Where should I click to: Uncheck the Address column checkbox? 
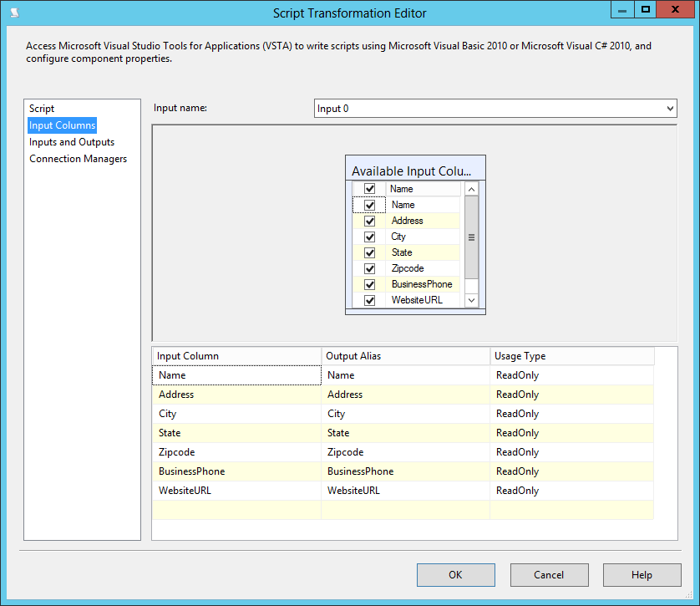coord(369,220)
